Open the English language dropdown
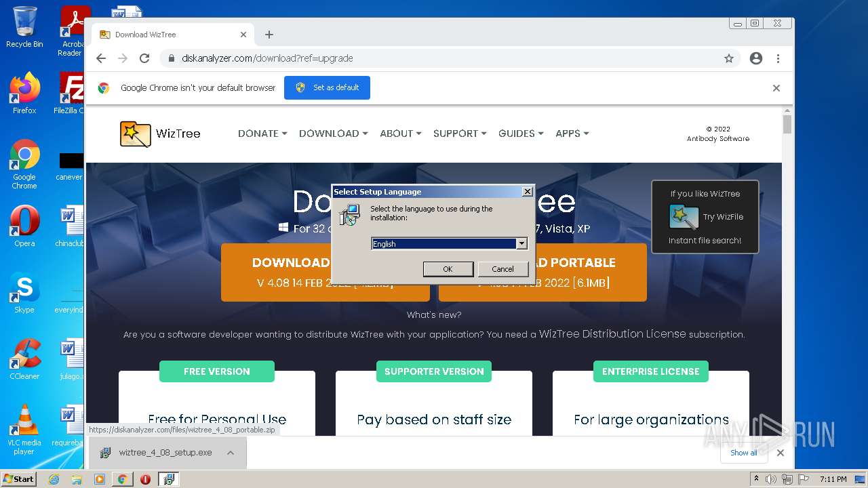 tap(521, 244)
